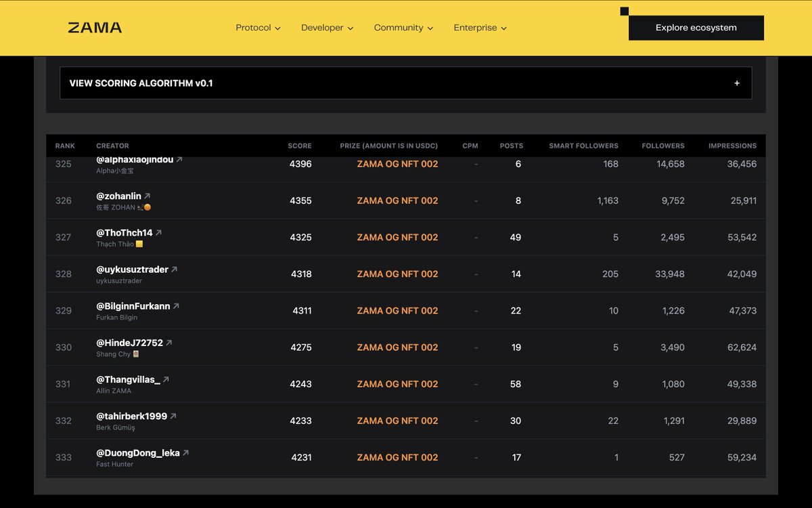812x508 pixels.
Task: Open @tahirberk1999 creator profile
Action: pyautogui.click(x=131, y=416)
